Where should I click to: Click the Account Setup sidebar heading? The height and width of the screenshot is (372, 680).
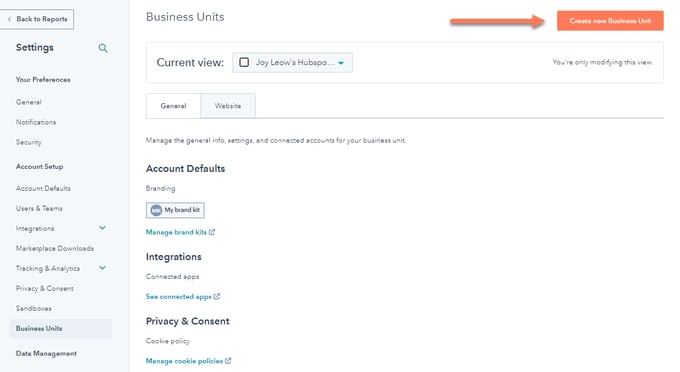click(x=39, y=166)
